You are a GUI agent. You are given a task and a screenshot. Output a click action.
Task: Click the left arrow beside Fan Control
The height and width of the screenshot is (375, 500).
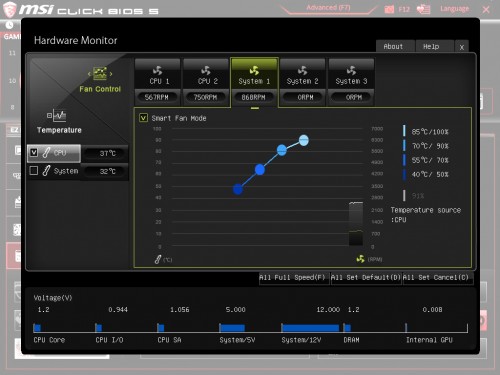tap(89, 74)
